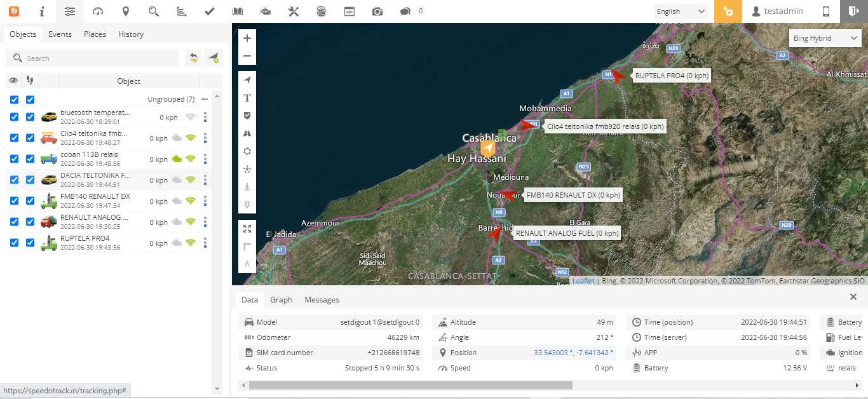868x399 pixels.
Task: Open the reports chart icon
Action: [181, 11]
